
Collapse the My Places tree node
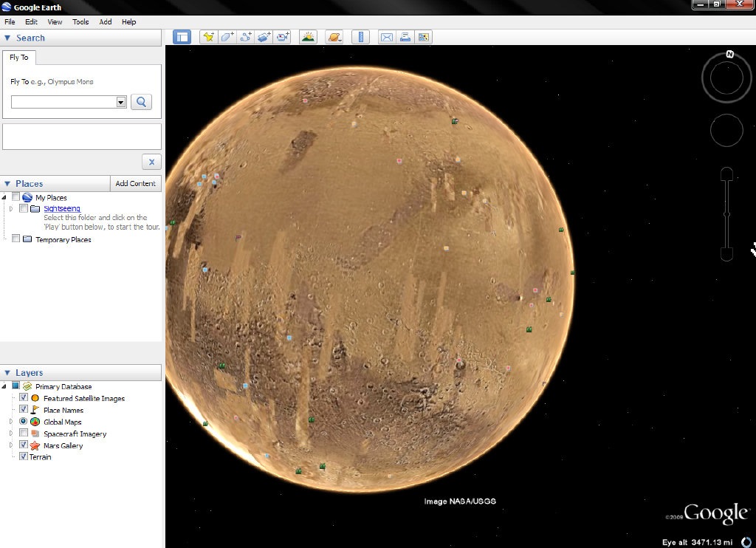click(x=4, y=197)
